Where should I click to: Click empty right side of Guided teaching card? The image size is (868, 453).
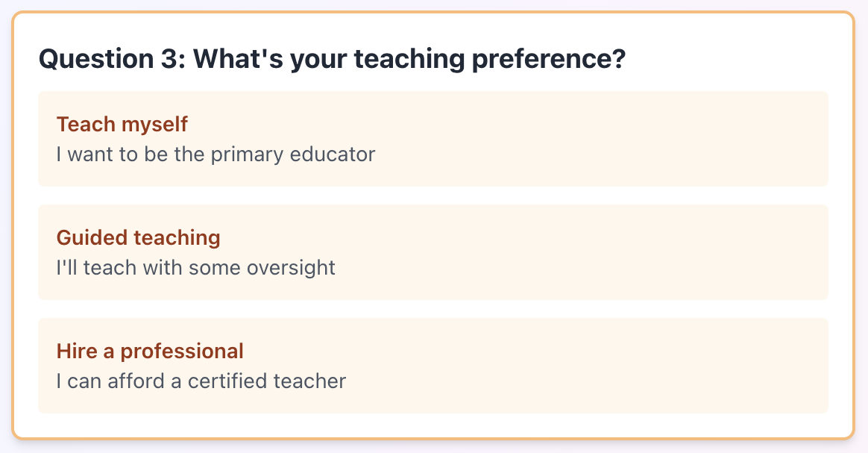[x=671, y=252]
